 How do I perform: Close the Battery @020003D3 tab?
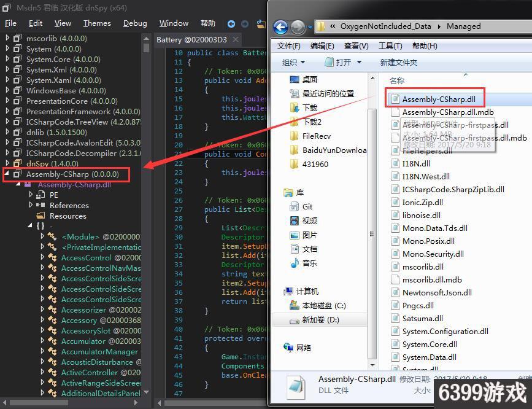click(236, 40)
